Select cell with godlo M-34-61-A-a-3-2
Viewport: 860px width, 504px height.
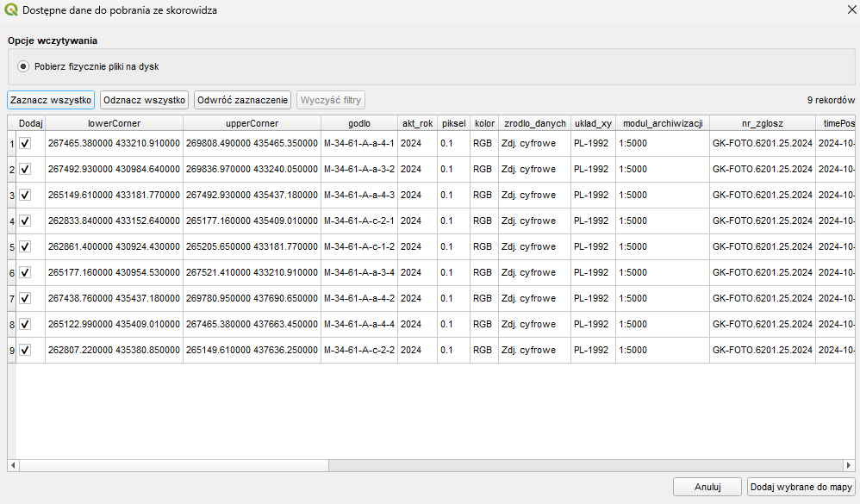(358, 170)
